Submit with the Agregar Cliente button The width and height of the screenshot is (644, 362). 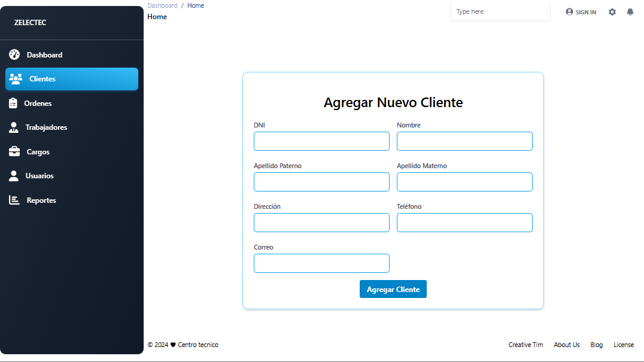click(393, 289)
